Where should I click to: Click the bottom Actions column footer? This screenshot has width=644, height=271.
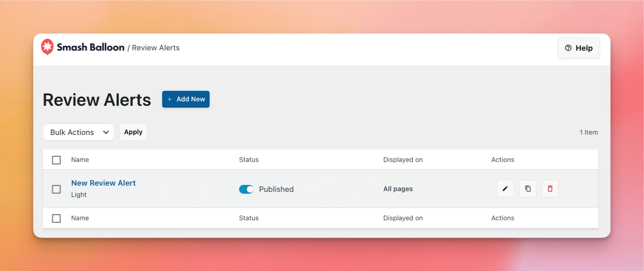502,218
